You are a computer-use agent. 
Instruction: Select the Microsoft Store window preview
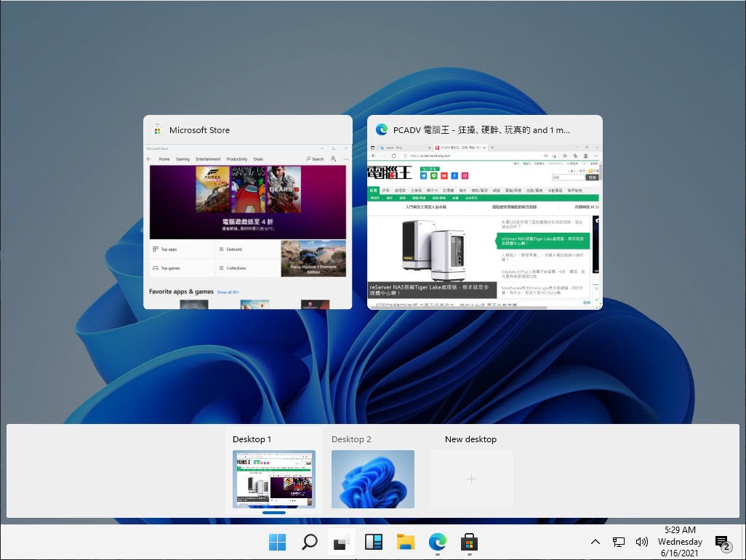coord(248,225)
